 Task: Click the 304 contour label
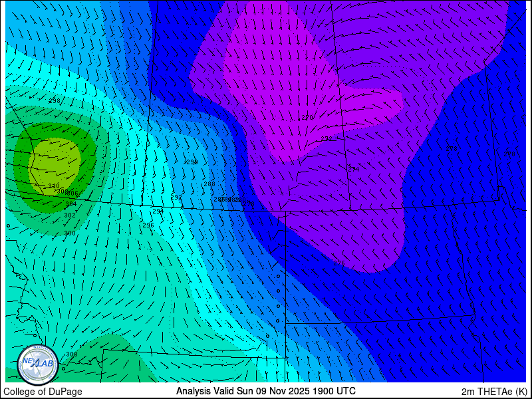pos(71,204)
